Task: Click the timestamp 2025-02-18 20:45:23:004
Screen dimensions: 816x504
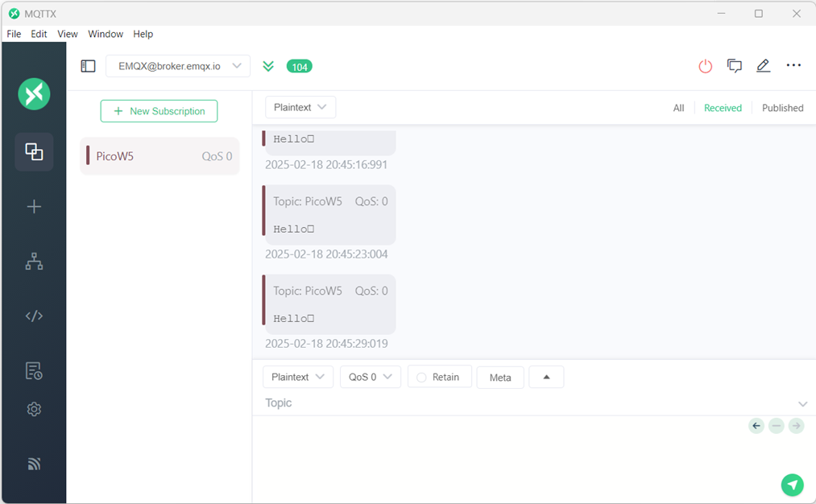Action: point(326,254)
